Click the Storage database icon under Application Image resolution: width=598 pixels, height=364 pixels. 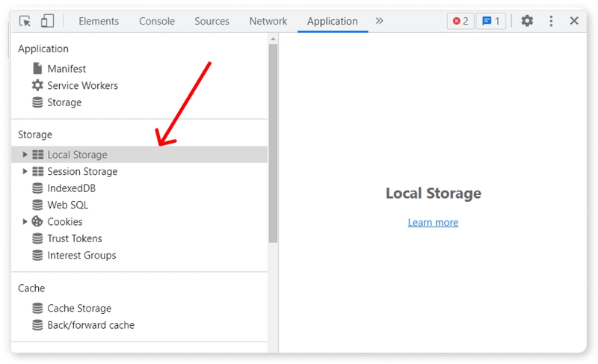coord(37,102)
